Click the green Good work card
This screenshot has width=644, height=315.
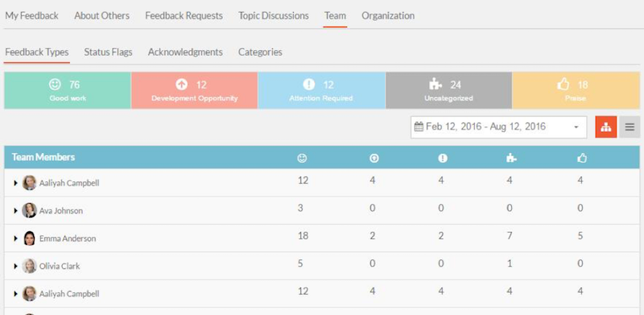coord(68,90)
